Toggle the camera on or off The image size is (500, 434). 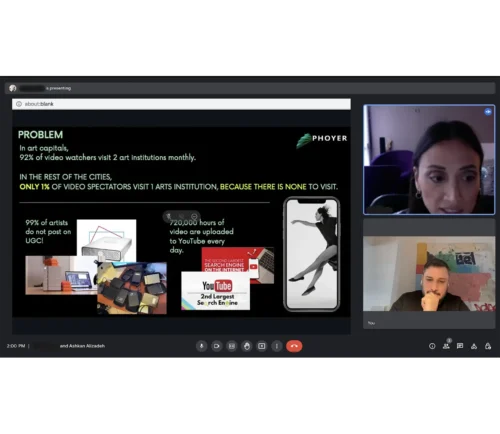click(x=216, y=346)
